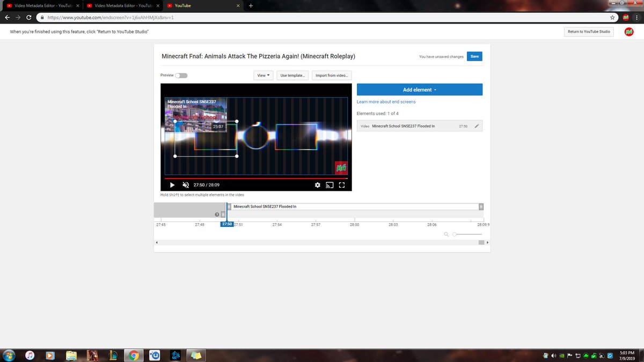This screenshot has width=644, height=362.
Task: Open the player settings gear
Action: (318, 185)
